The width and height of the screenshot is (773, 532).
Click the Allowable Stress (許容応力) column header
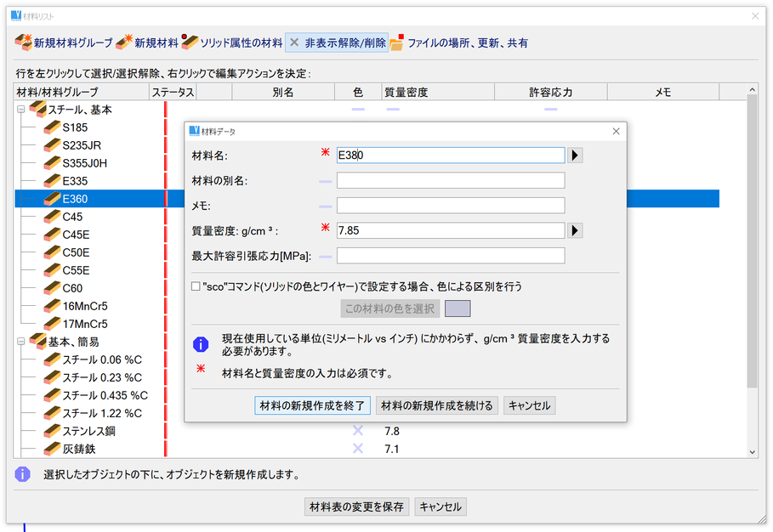550,92
